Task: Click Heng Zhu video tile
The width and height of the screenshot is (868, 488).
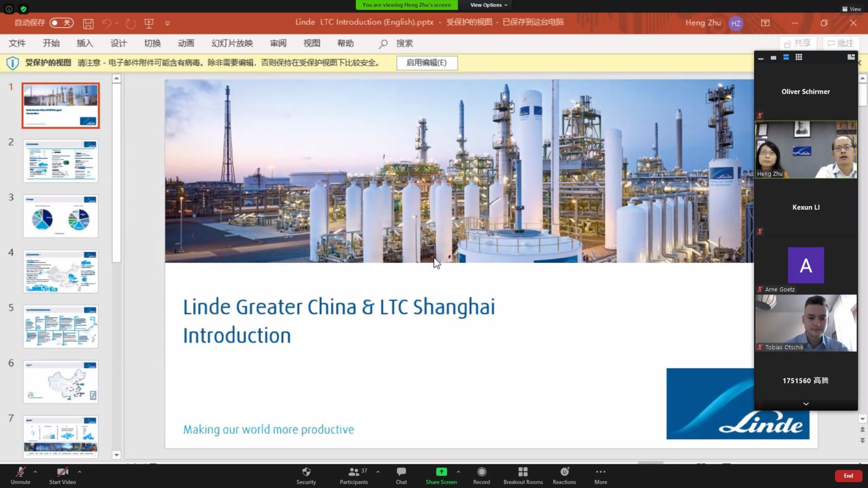Action: [806, 150]
